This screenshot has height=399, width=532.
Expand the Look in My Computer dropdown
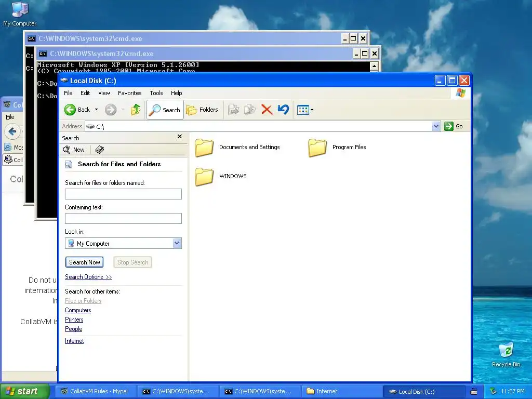[x=177, y=243]
